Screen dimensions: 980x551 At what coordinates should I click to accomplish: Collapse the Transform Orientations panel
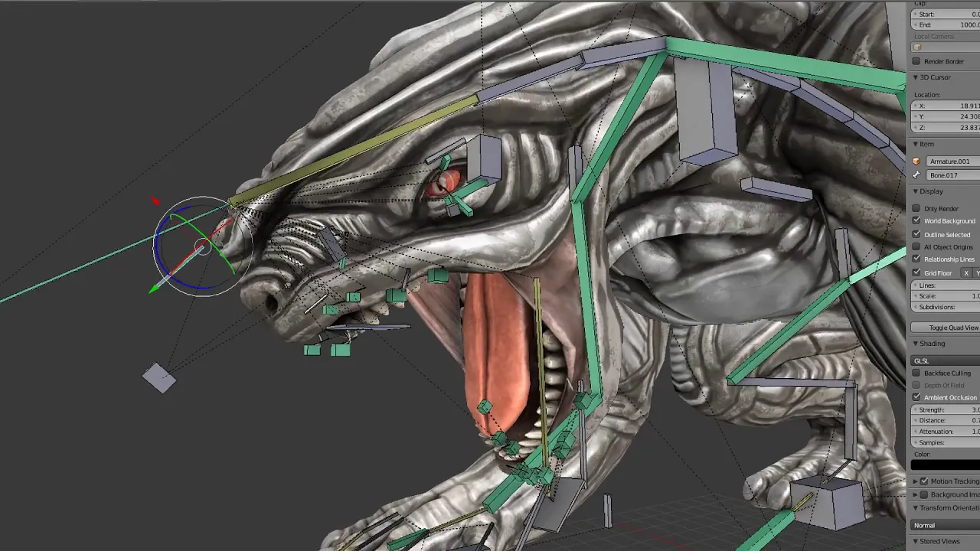(x=915, y=508)
